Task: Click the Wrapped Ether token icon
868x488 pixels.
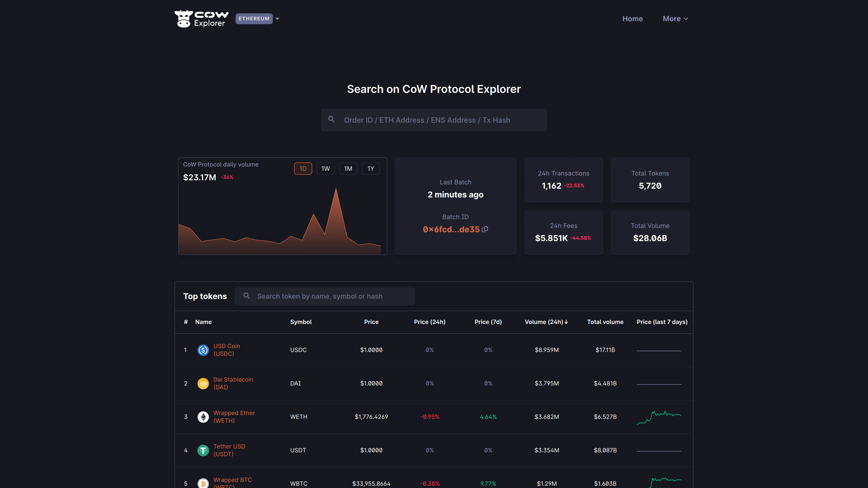Action: [x=203, y=417]
